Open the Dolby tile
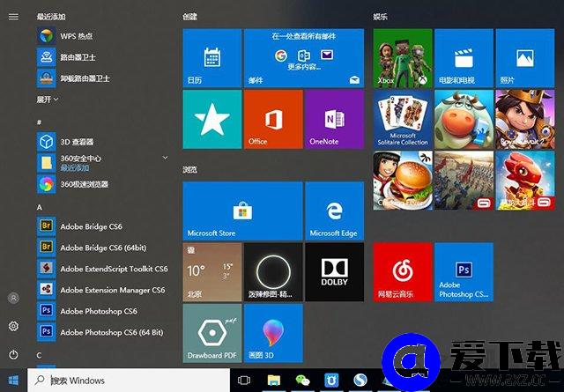 pos(335,272)
